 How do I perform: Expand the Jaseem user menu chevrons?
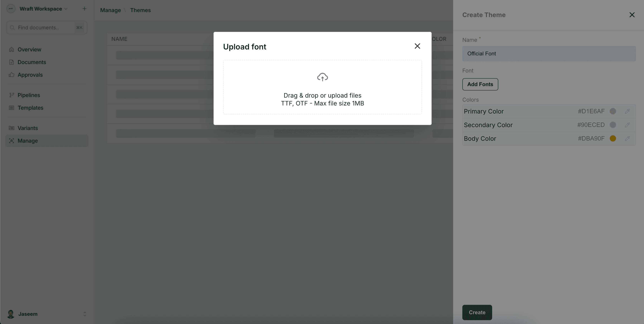(85, 314)
